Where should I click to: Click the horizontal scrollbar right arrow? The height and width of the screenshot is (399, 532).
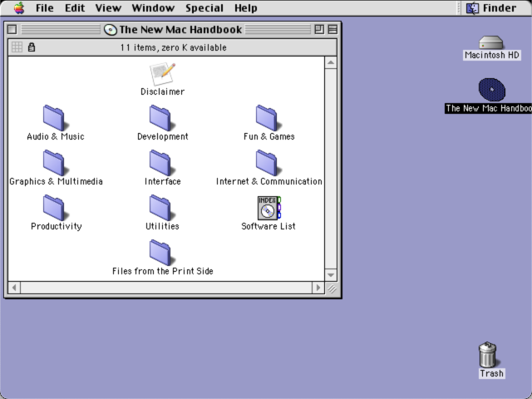coord(318,288)
